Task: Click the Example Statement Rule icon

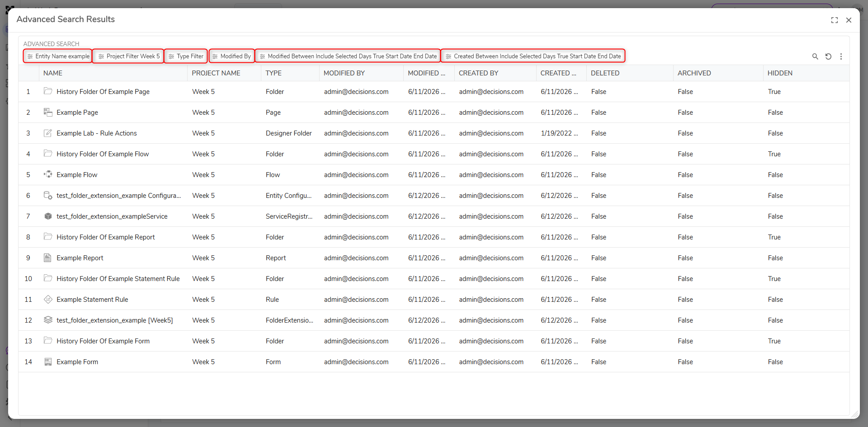Action: tap(48, 299)
